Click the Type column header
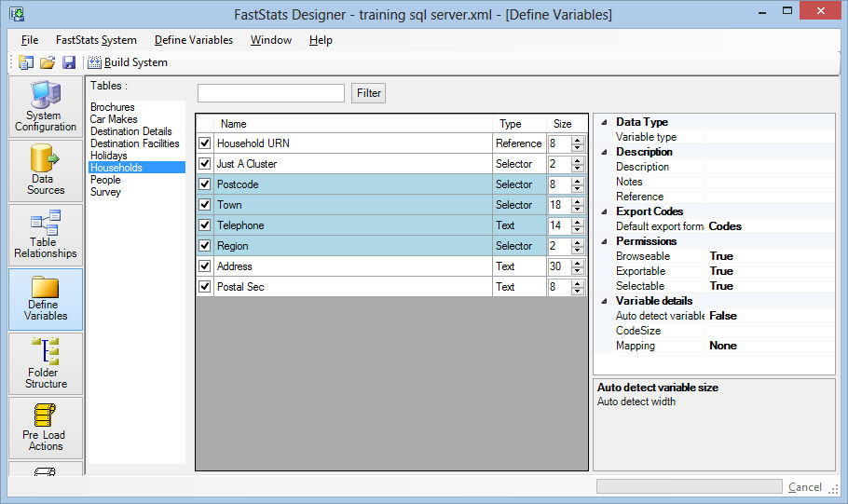This screenshot has height=504, width=848. tap(519, 124)
